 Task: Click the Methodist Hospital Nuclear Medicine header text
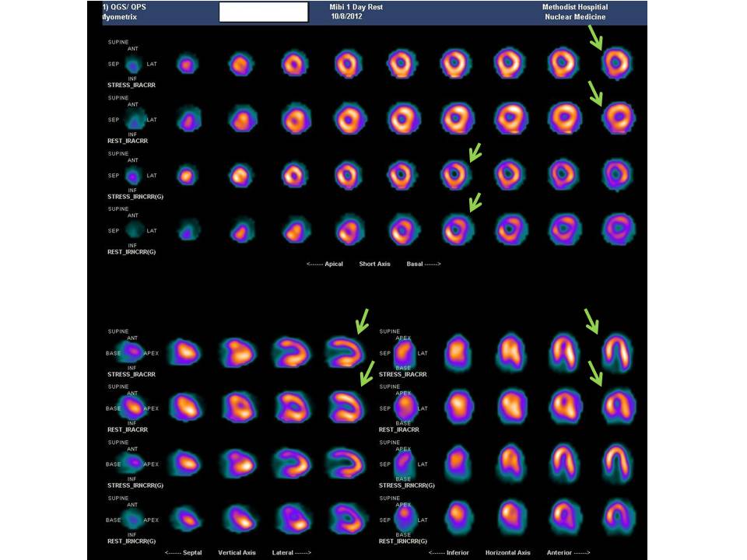[x=576, y=10]
